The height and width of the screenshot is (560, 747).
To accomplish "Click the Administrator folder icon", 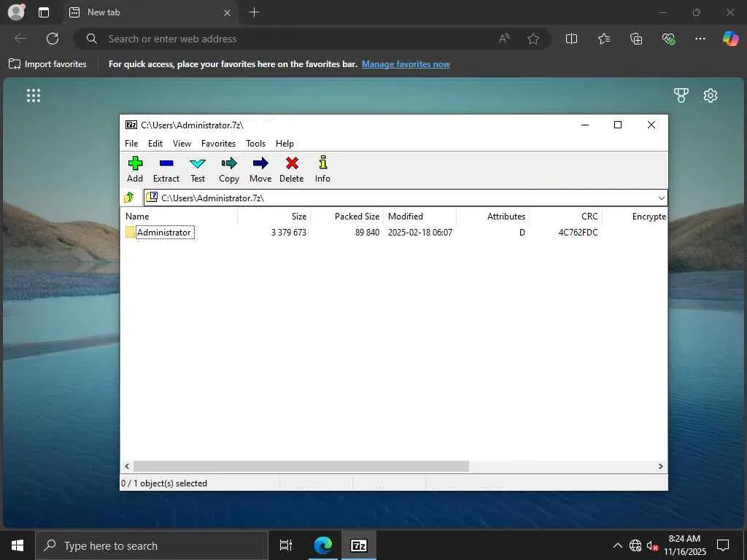I will (x=130, y=233).
